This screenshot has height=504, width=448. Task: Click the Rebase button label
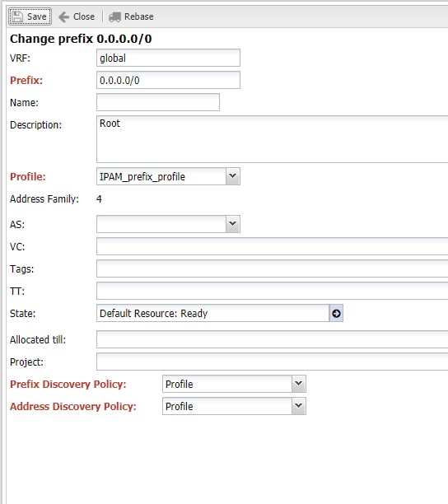(x=139, y=16)
